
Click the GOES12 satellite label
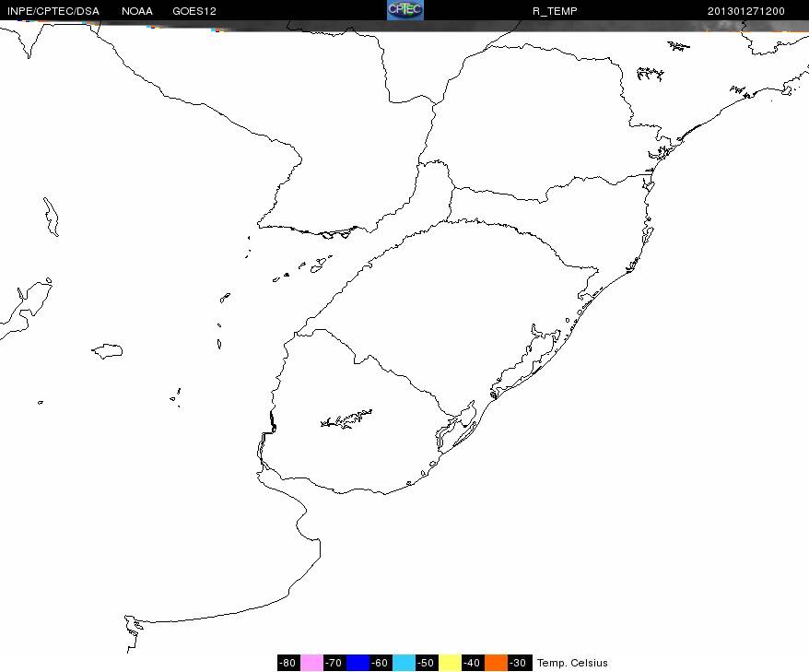194,11
